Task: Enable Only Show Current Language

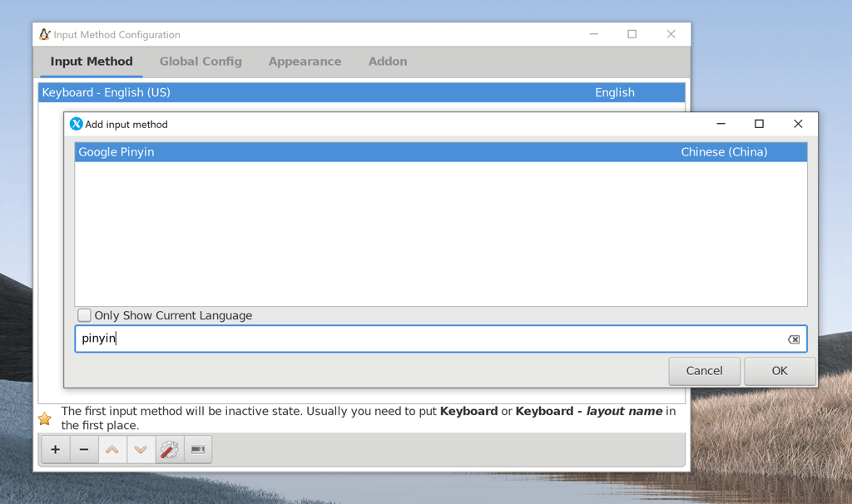Action: coord(84,314)
